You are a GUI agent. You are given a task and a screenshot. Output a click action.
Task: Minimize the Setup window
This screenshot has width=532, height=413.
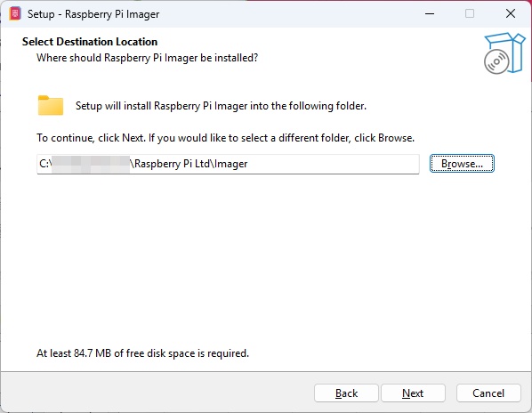point(430,14)
